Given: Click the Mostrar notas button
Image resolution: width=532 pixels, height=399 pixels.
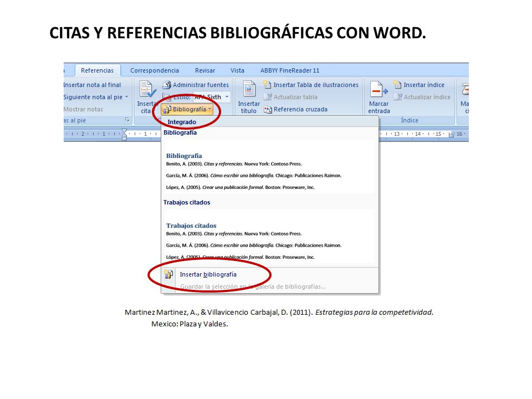Looking at the screenshot, I should pyautogui.click(x=83, y=109).
